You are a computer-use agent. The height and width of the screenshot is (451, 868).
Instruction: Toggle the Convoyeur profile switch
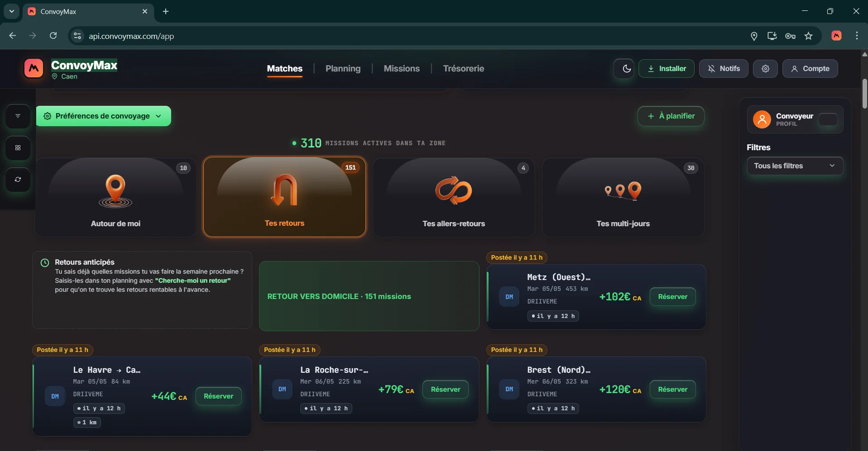(828, 119)
